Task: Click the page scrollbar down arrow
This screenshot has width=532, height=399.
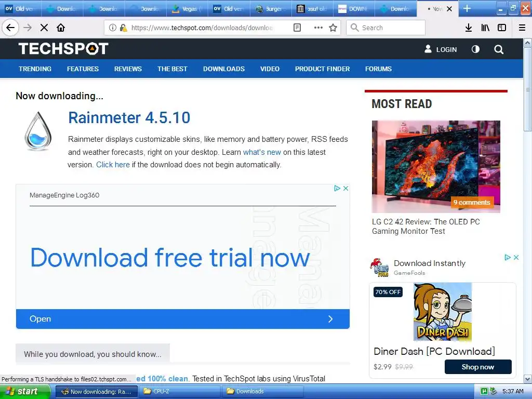Action: tap(527, 379)
